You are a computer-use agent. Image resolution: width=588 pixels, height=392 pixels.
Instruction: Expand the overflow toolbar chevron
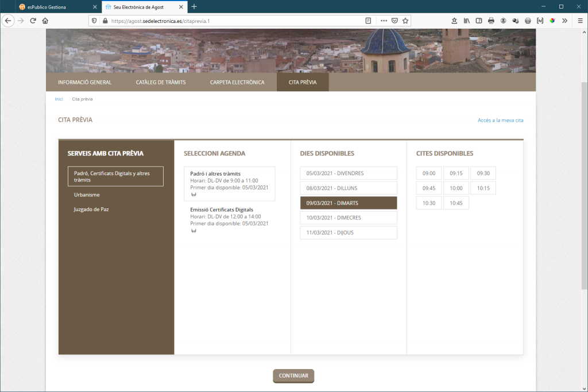(x=564, y=21)
